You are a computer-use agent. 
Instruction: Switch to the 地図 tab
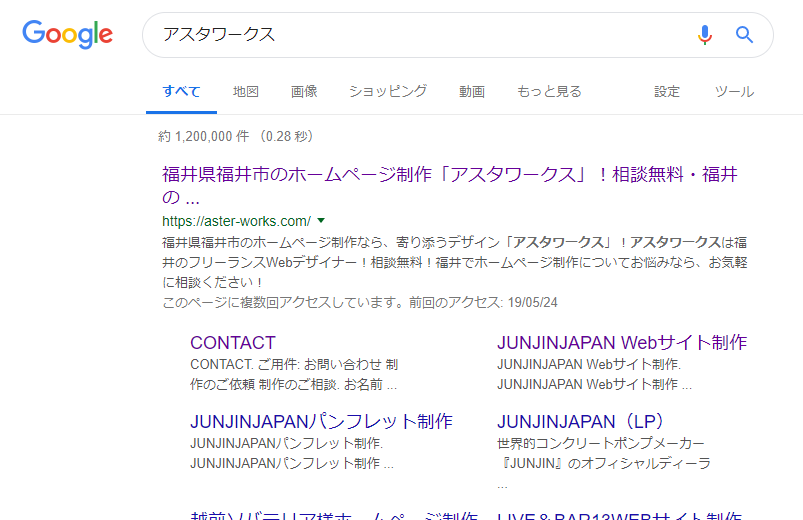coord(246,92)
